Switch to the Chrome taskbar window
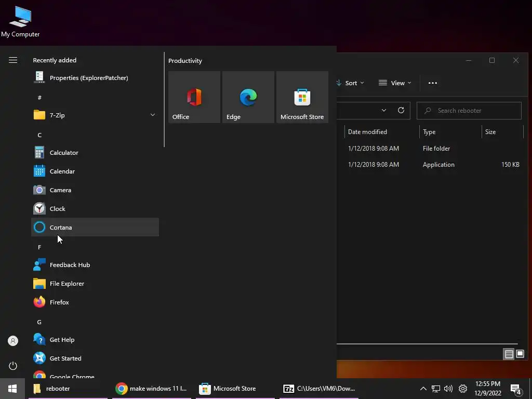This screenshot has width=532, height=399. point(152,389)
